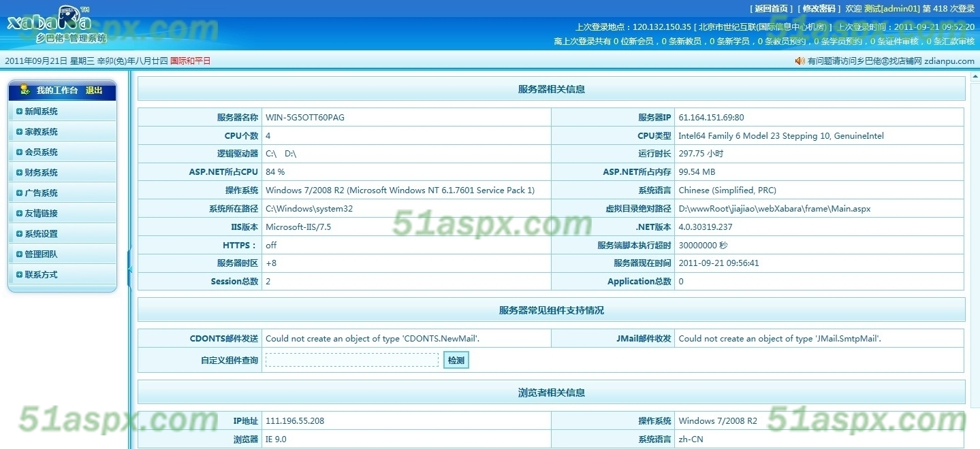Click the zh-CN system language value
Screen dimensions: 980x449
coord(691,439)
